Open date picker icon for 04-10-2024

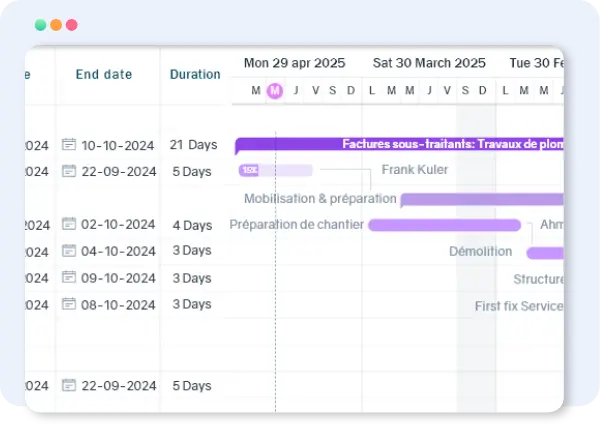click(x=68, y=251)
